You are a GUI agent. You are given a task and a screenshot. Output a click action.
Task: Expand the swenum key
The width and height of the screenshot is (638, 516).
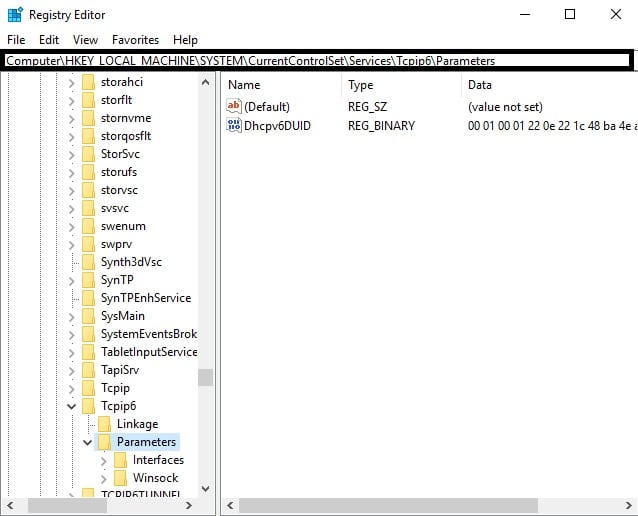coord(72,227)
